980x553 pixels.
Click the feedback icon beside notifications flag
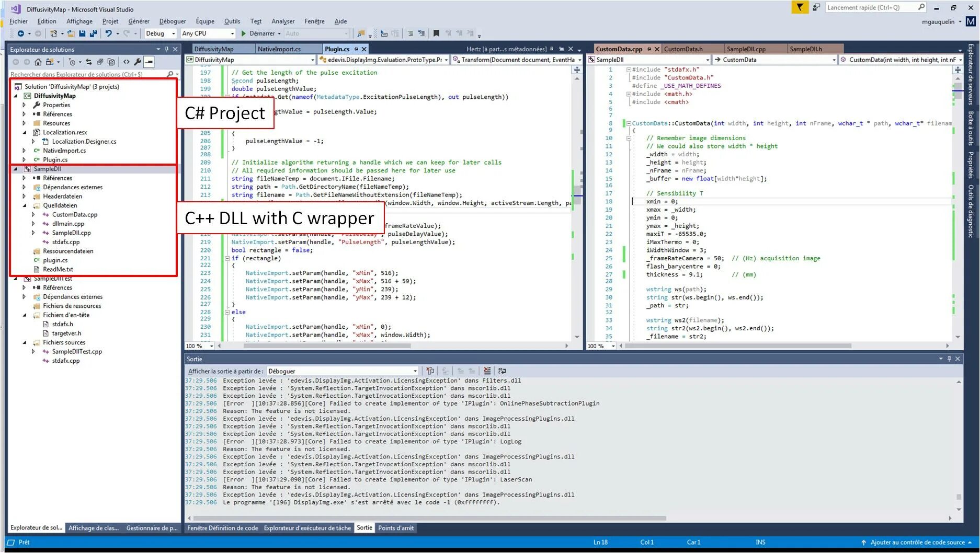pyautogui.click(x=816, y=7)
